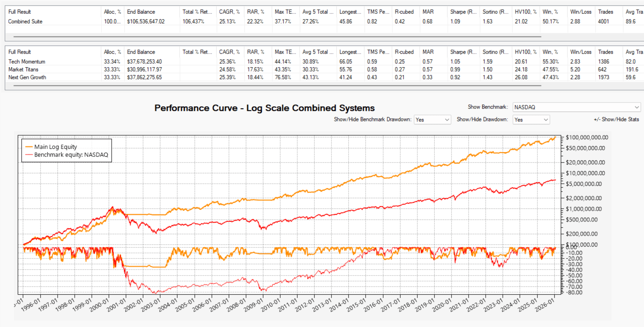Click the Benchmark equity: NASDAQ legend entry
Screen dimensions: 644x327
click(x=71, y=155)
